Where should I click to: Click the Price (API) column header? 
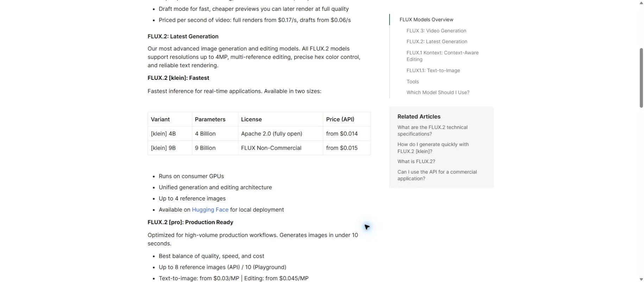pos(347,119)
